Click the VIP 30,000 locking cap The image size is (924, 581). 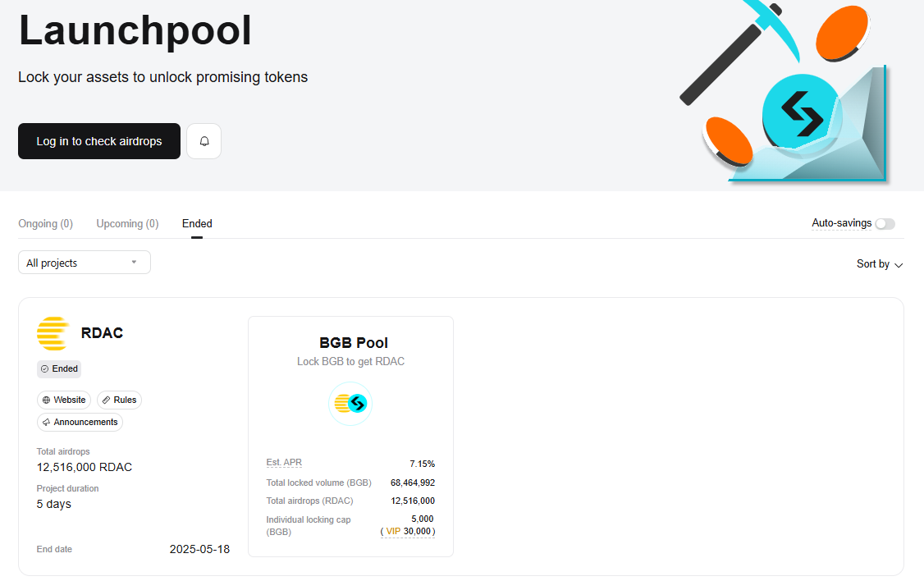[x=408, y=532]
